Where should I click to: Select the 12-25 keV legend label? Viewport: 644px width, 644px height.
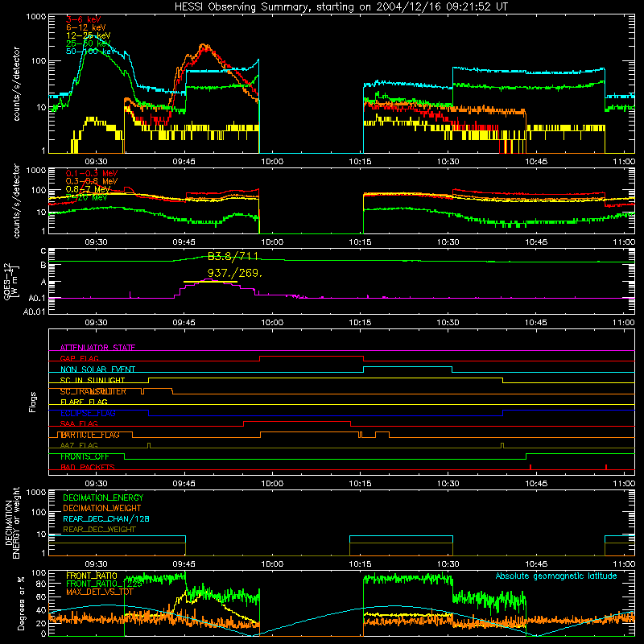pos(89,35)
